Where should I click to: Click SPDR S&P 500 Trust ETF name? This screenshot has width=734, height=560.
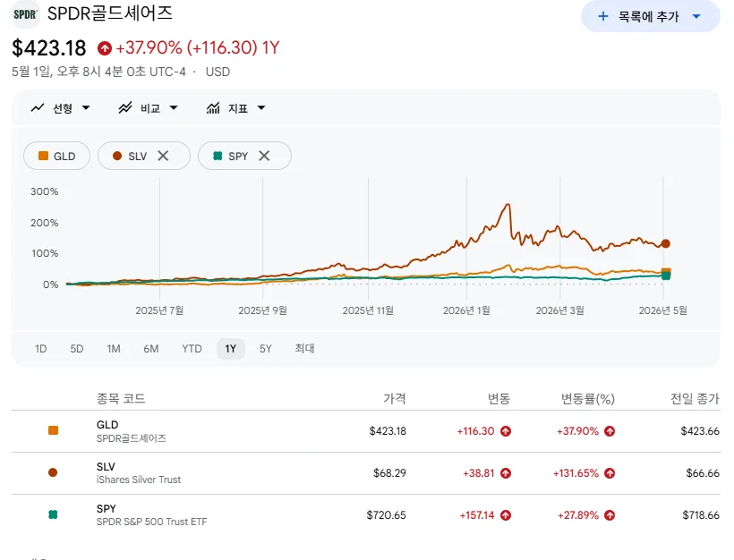[x=151, y=522]
